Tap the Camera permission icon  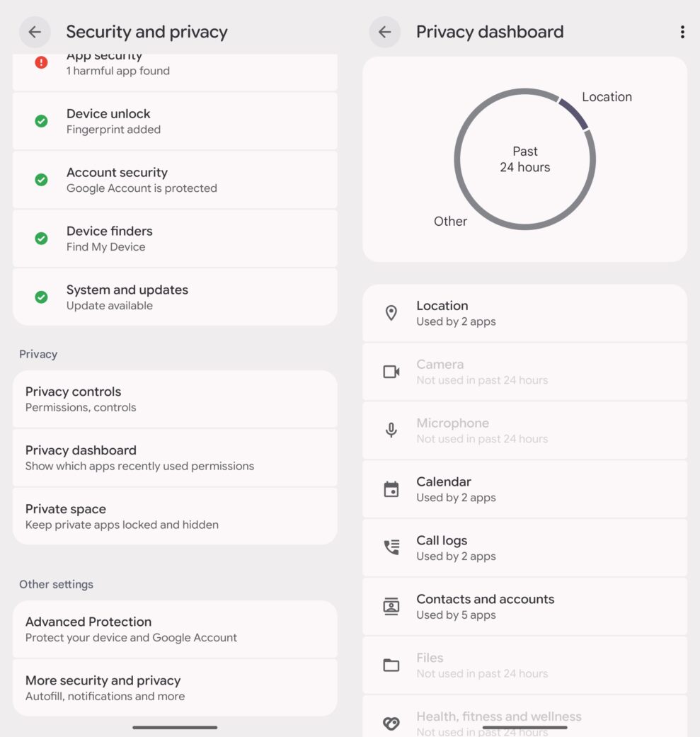[391, 371]
